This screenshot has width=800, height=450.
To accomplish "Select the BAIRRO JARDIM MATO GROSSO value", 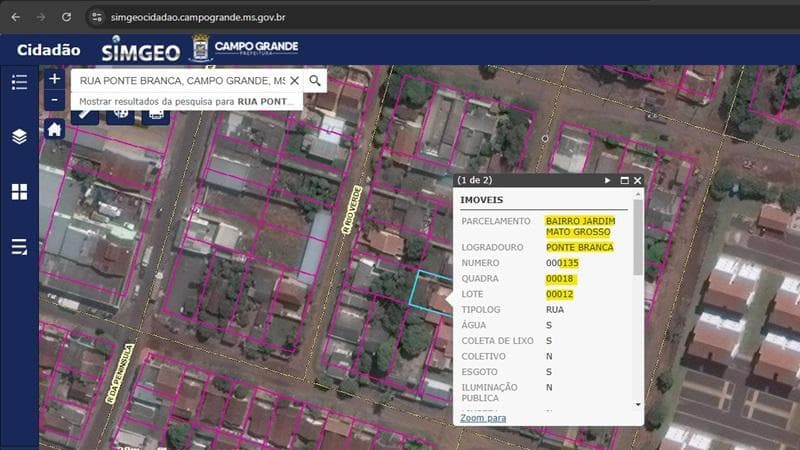I will (581, 227).
